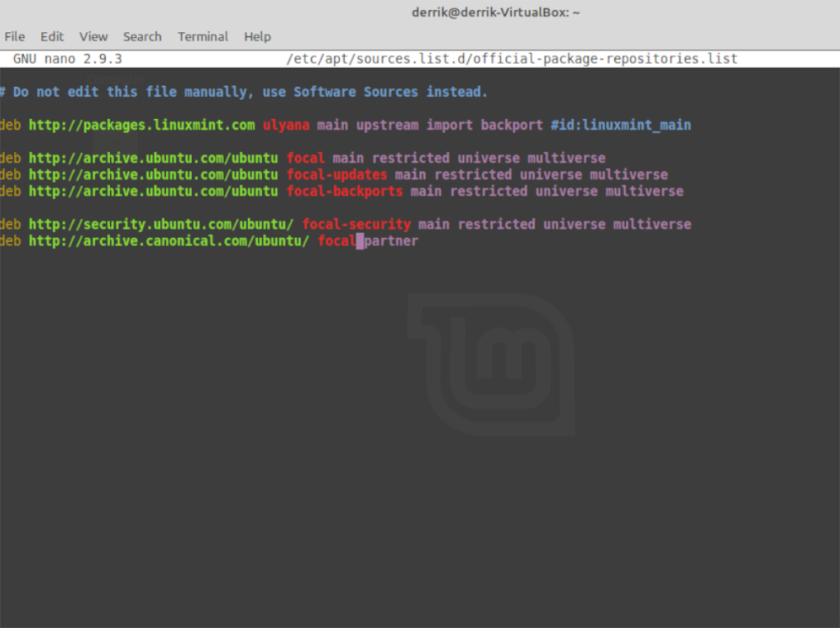Select the ulyana release name
Image resolution: width=840 pixels, height=628 pixels.
click(285, 125)
